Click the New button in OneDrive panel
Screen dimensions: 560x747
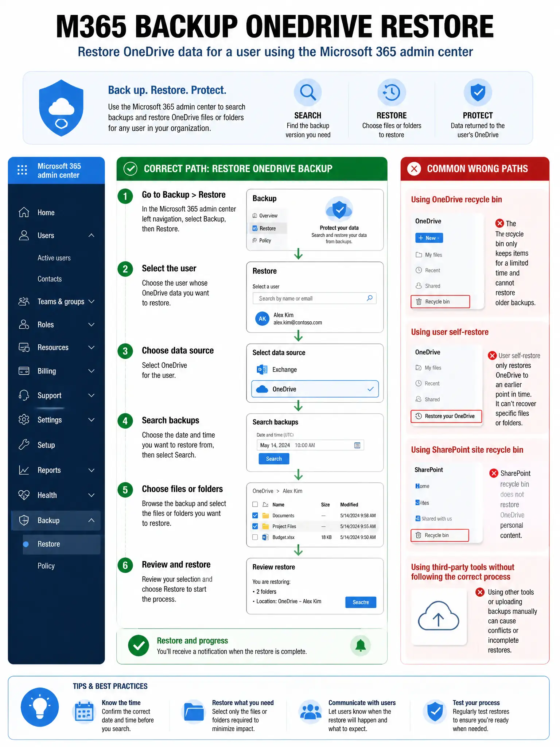coord(429,238)
